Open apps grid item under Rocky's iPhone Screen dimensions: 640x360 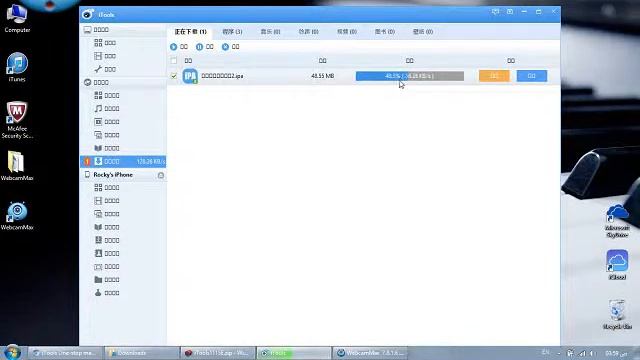122,188
